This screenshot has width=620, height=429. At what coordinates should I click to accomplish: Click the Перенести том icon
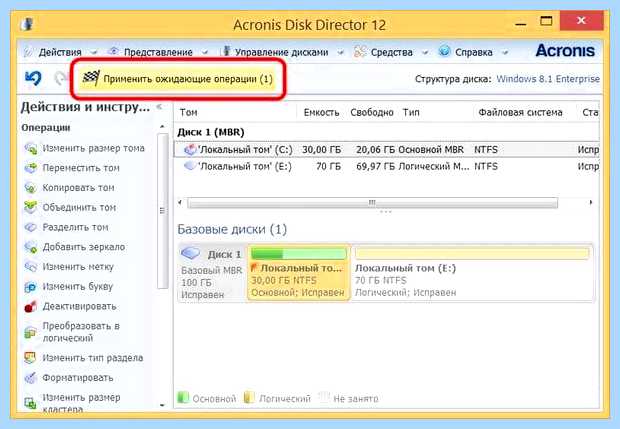point(30,168)
